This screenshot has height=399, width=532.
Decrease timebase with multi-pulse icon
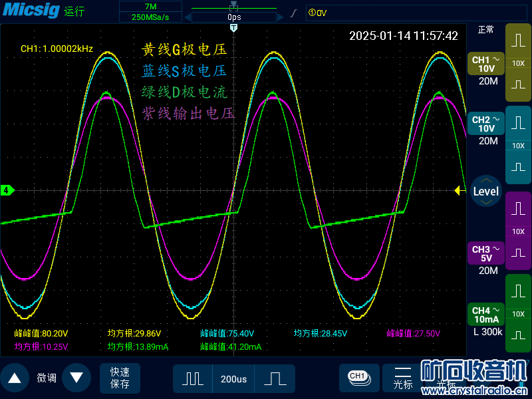[193, 378]
